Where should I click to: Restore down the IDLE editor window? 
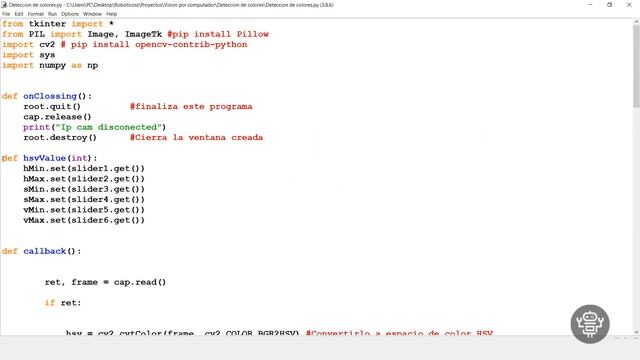coord(609,5)
